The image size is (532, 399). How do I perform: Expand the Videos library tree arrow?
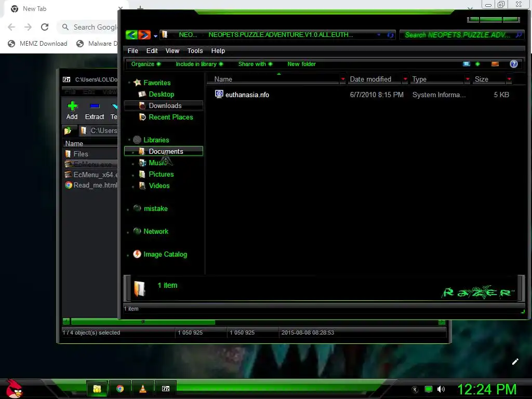[x=133, y=187]
